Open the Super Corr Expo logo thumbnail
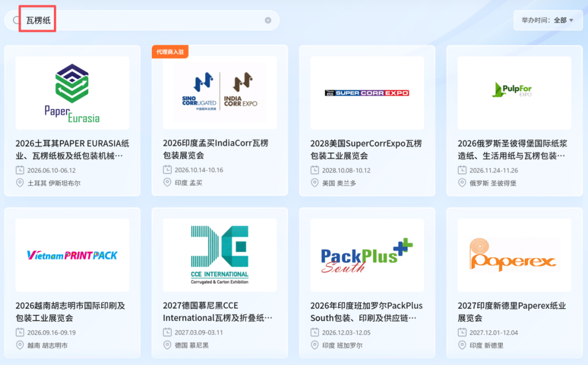The height and width of the screenshot is (365, 588). point(367,93)
